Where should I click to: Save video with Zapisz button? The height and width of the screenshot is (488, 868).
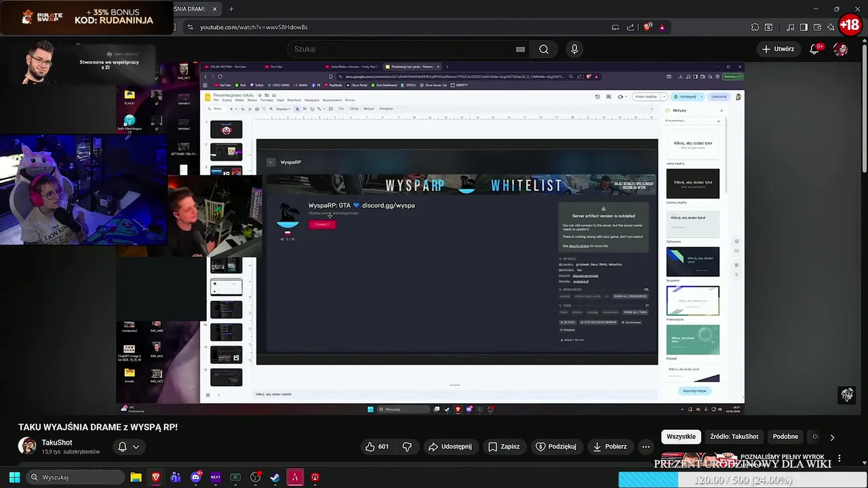(504, 447)
